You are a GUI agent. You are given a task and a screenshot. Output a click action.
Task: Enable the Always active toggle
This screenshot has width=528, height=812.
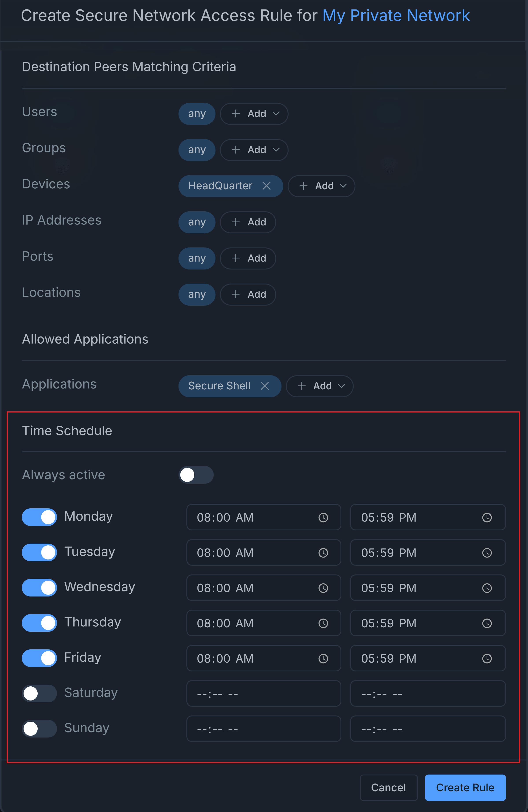point(196,475)
